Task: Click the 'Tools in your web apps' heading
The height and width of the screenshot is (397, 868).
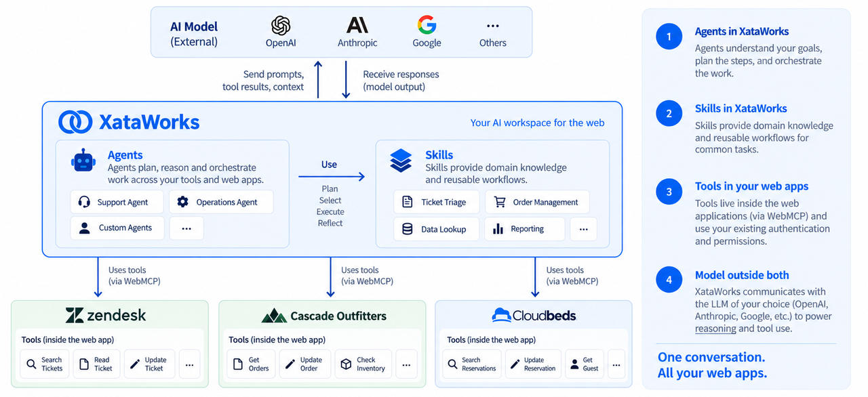Action: coord(751,186)
